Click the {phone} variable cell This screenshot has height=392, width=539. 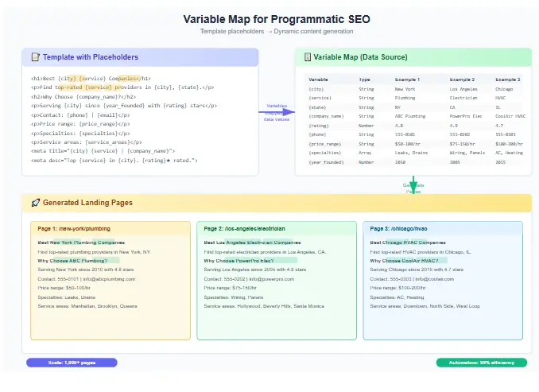317,134
